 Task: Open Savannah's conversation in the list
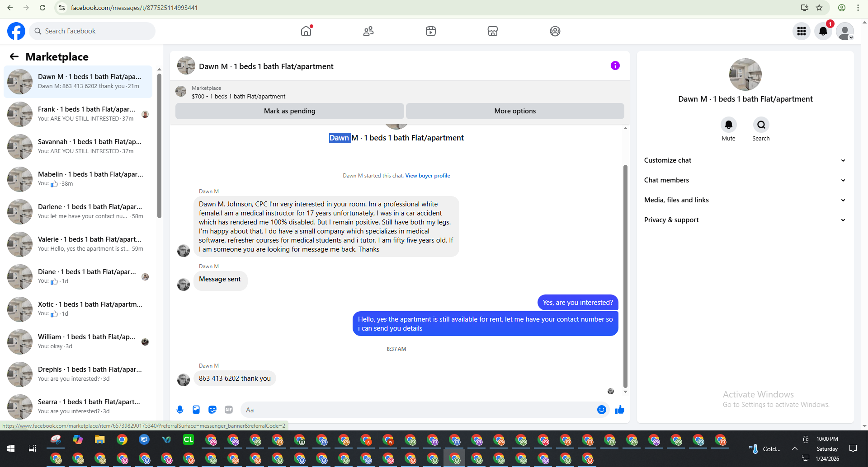tap(78, 147)
